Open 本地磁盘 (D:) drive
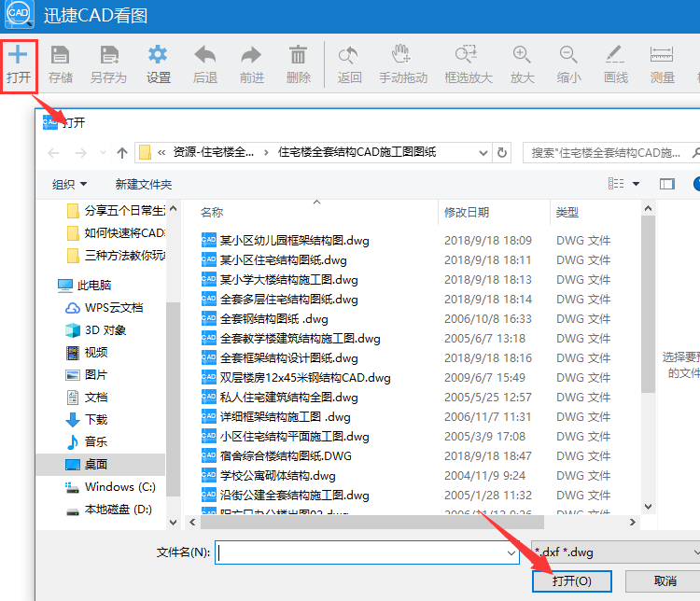This screenshot has height=601, width=700. point(109,509)
